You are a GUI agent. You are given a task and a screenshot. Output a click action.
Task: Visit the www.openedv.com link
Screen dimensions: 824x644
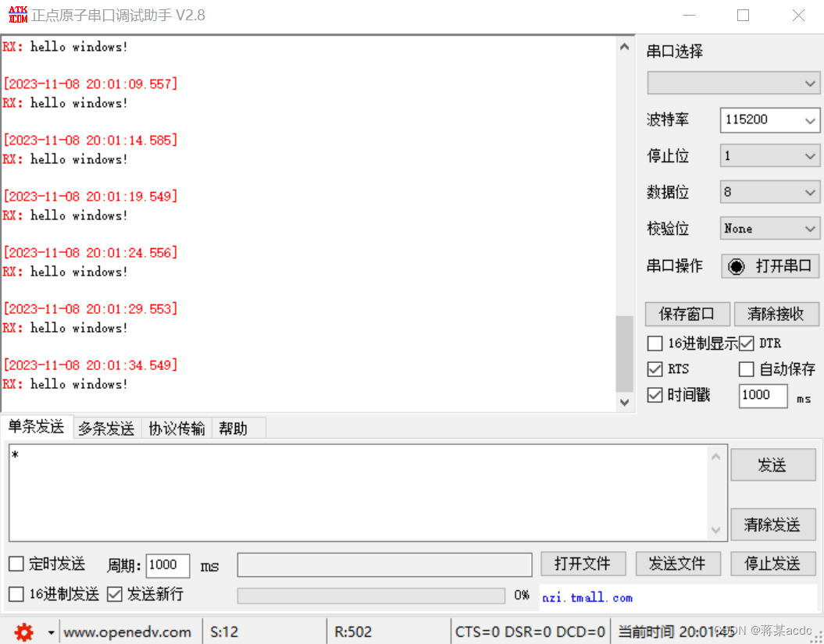pyautogui.click(x=129, y=632)
